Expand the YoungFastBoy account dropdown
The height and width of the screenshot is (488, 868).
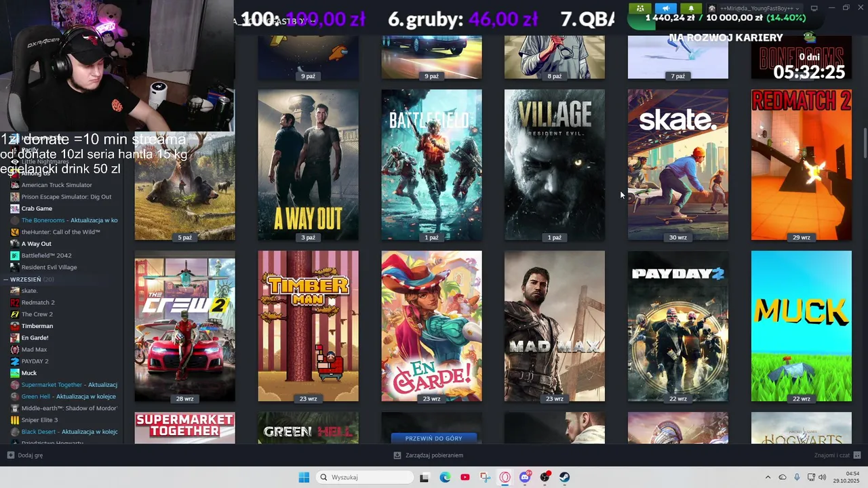[755, 8]
